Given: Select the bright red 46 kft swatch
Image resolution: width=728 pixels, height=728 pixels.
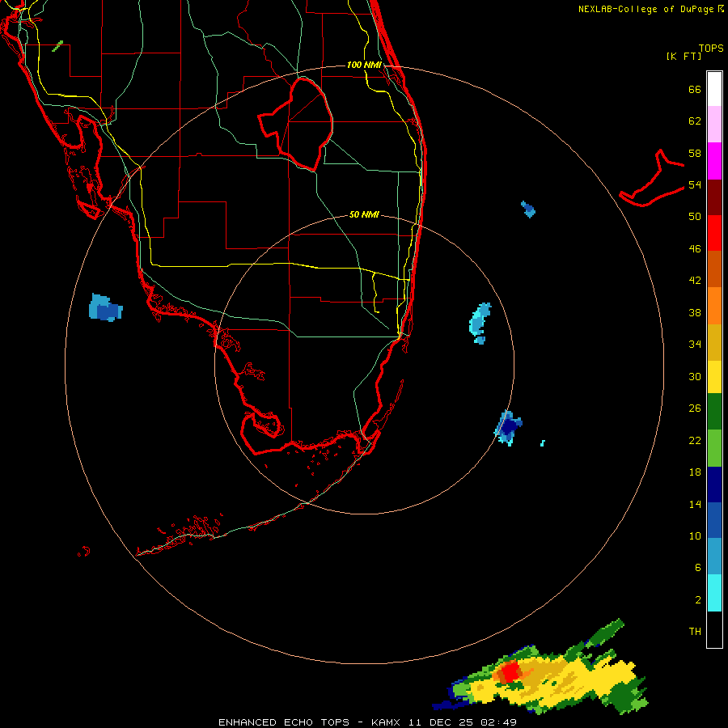Looking at the screenshot, I should (x=714, y=233).
